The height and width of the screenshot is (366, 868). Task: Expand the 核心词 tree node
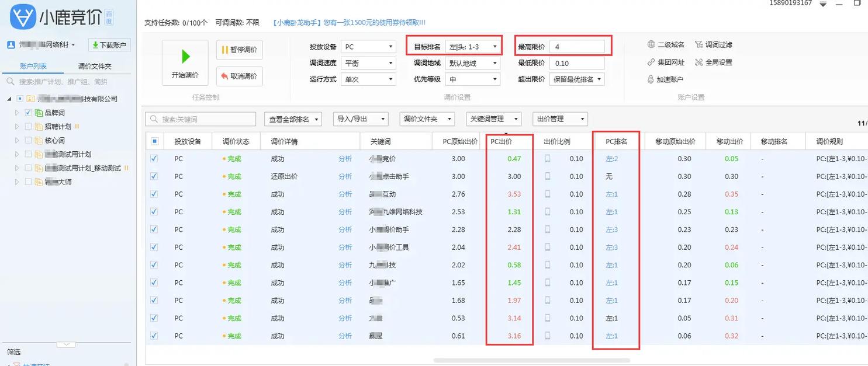click(x=16, y=140)
